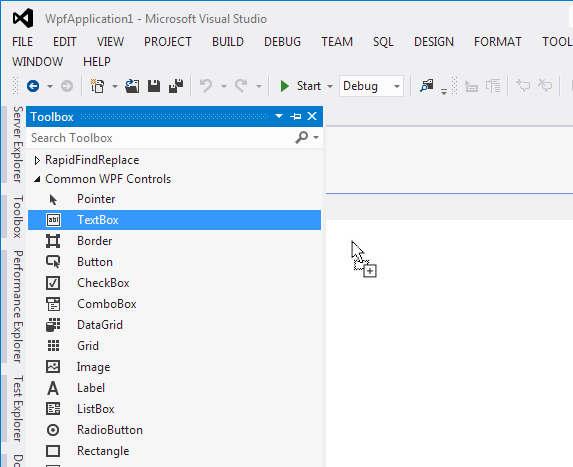Click inside the Search Toolbox field

[161, 138]
